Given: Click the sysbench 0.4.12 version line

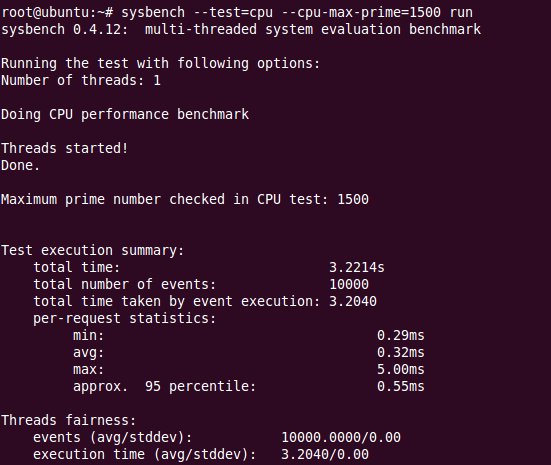Looking at the screenshot, I should (x=241, y=29).
